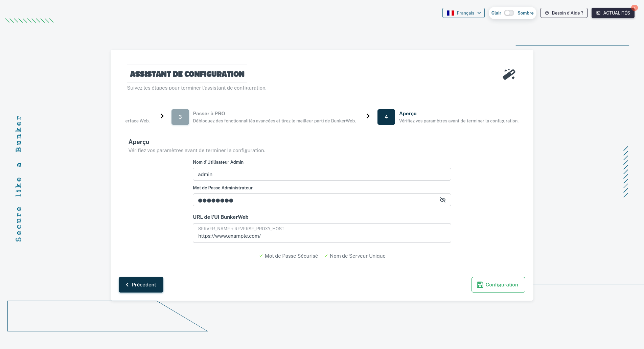This screenshot has height=349, width=644.
Task: Select step 3 Passer à PRO
Action: pyautogui.click(x=180, y=117)
